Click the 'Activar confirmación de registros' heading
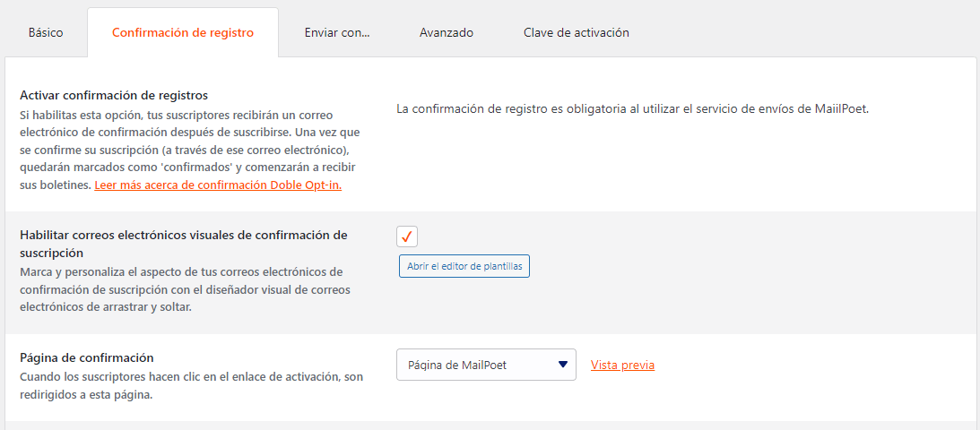 tap(114, 96)
